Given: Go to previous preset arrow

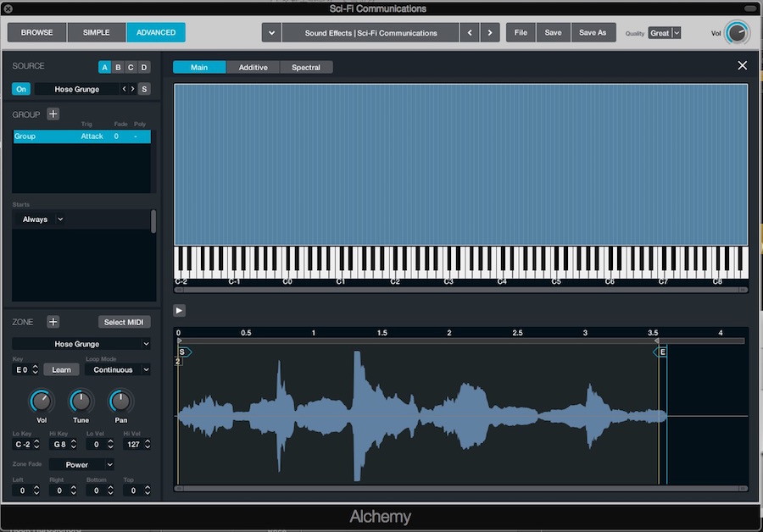Looking at the screenshot, I should [470, 32].
